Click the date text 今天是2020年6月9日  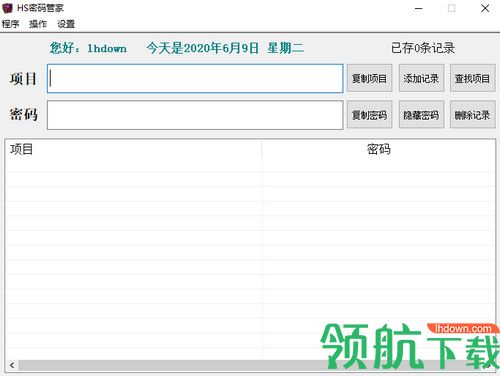coord(203,48)
